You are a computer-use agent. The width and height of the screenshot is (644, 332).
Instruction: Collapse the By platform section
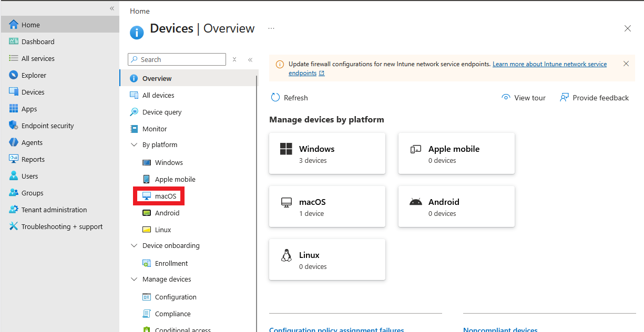tap(134, 144)
